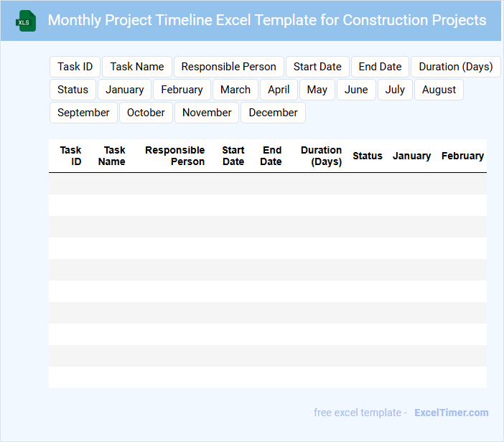Click the Duration (Days) column header
This screenshot has height=442, width=504.
click(321, 156)
